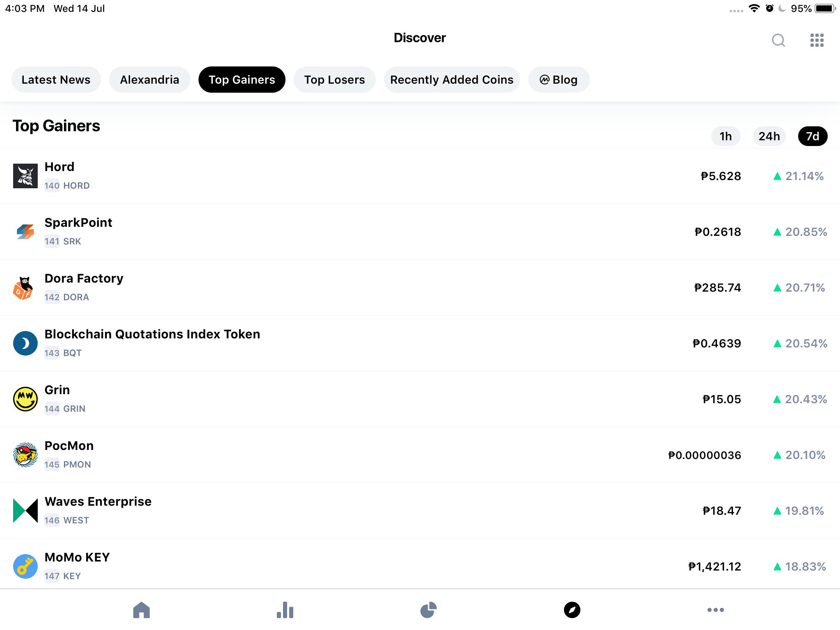Image resolution: width=840 pixels, height=630 pixels.
Task: Open the Blog tab
Action: tap(559, 80)
